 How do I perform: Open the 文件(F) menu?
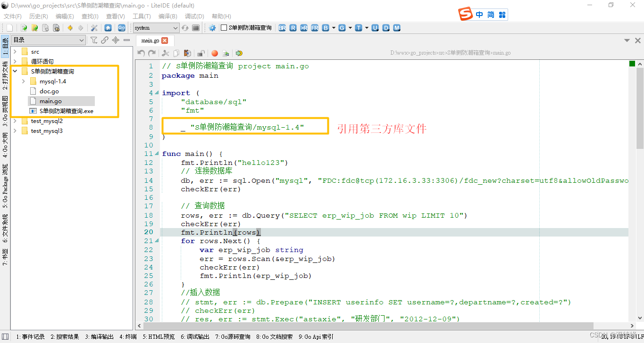pyautogui.click(x=13, y=16)
